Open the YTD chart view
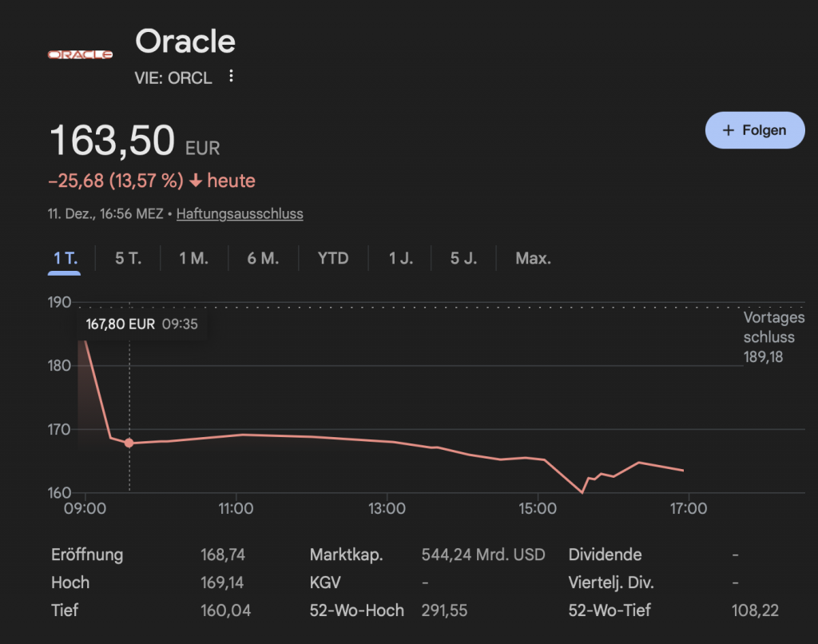This screenshot has height=644, width=818. coord(332,258)
